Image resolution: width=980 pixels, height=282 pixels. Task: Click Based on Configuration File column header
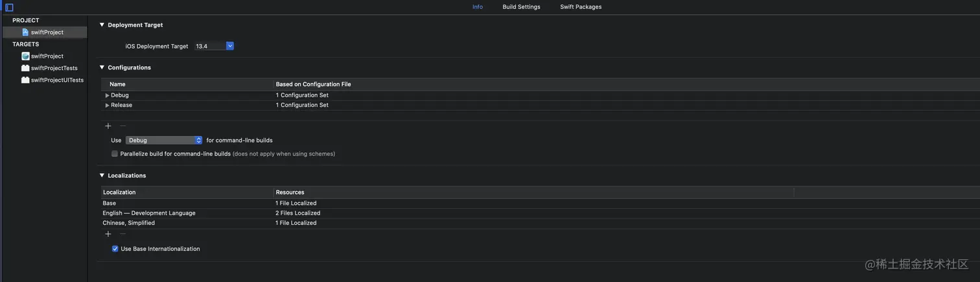(313, 84)
